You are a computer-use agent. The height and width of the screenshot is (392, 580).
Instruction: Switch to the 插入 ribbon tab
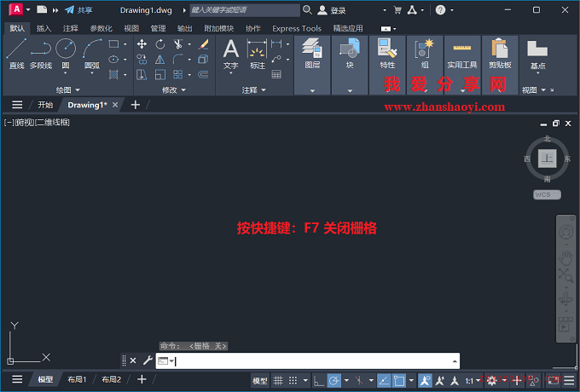pos(43,28)
